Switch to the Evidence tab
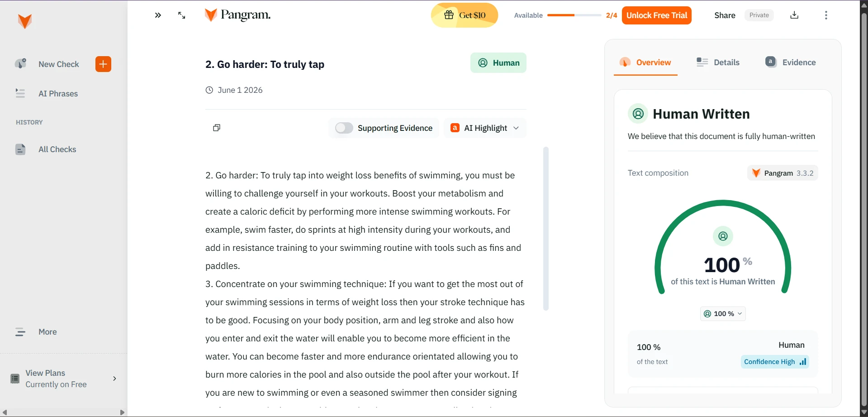 click(x=790, y=62)
